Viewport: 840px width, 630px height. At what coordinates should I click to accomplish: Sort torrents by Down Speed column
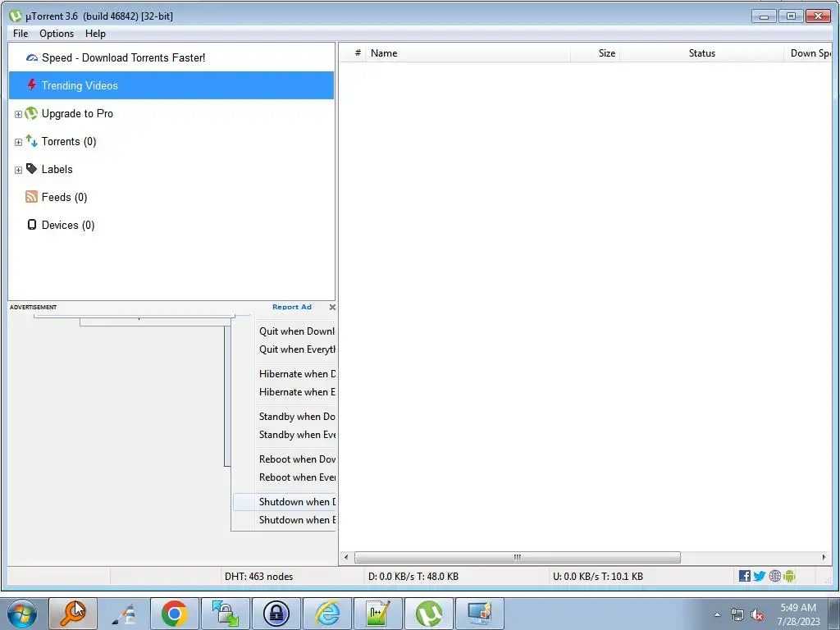pyautogui.click(x=808, y=53)
